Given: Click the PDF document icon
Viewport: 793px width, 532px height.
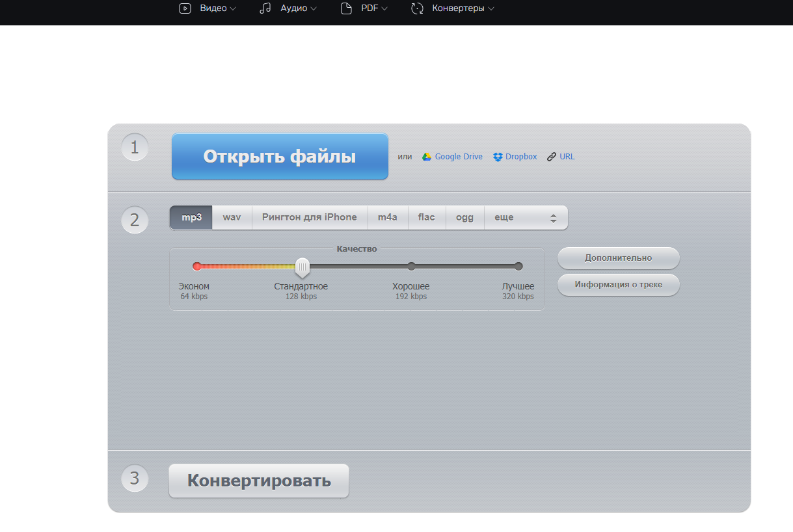Looking at the screenshot, I should pos(347,8).
